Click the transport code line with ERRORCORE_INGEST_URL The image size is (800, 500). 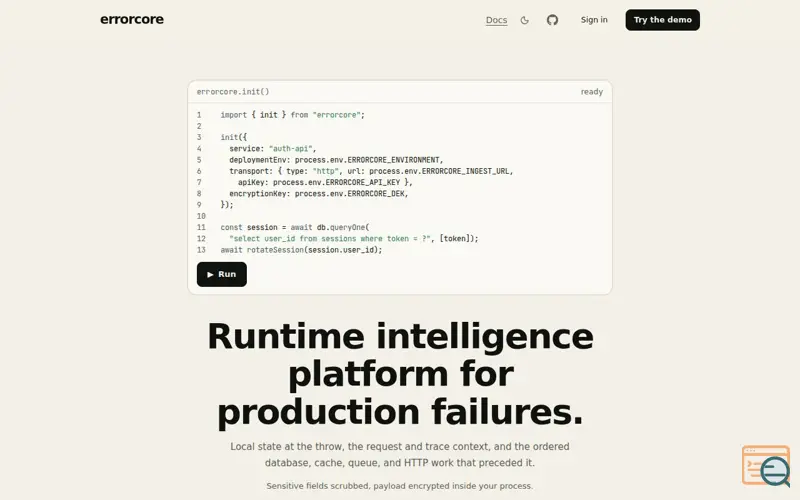point(371,171)
